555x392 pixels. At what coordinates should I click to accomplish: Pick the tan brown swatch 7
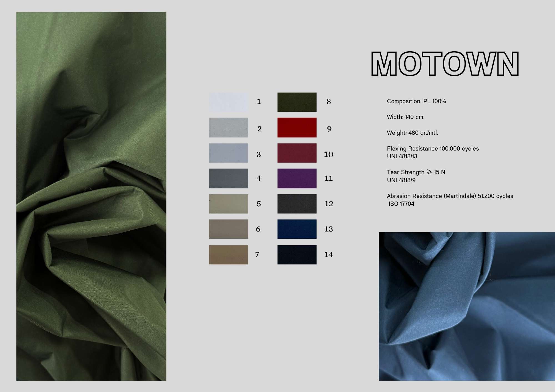pos(228,254)
